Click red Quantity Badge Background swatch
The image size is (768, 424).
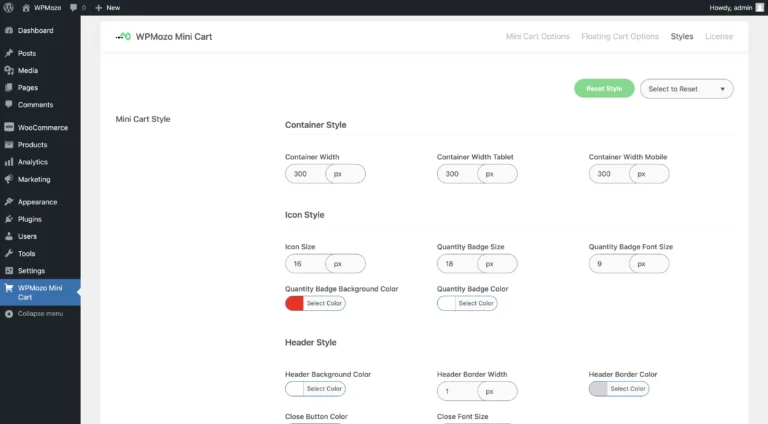(294, 303)
